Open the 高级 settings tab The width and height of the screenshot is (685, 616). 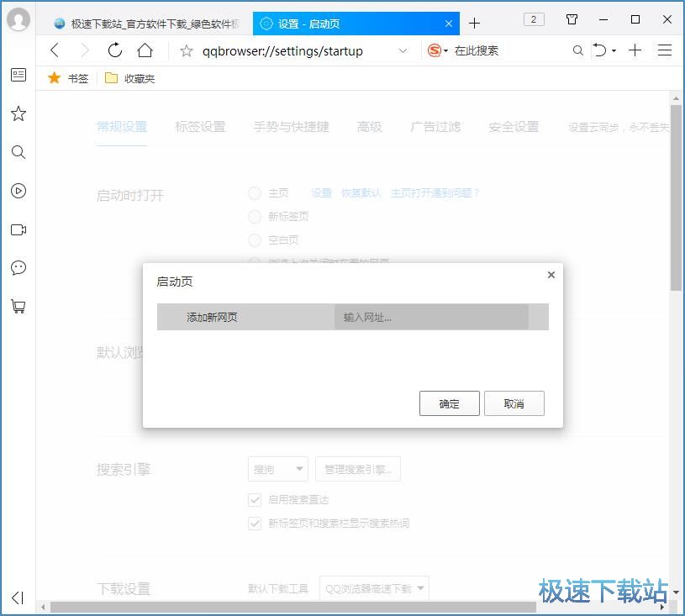[370, 127]
